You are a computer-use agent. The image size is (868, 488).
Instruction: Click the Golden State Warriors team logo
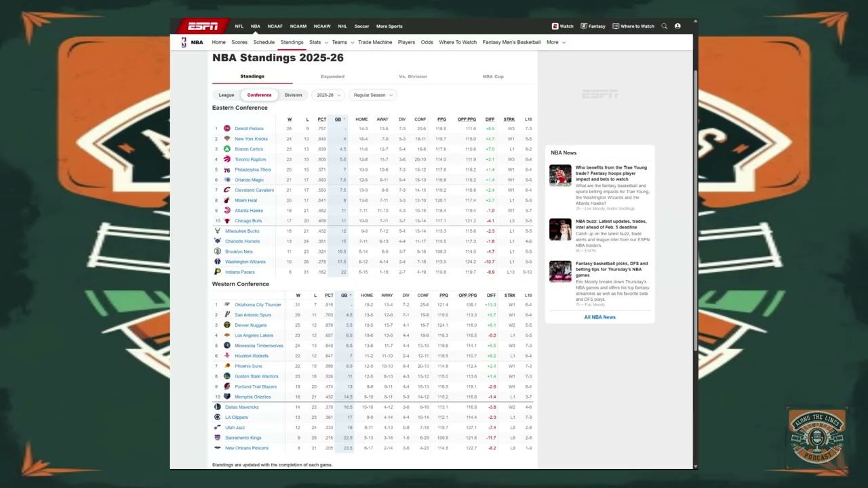tap(227, 376)
